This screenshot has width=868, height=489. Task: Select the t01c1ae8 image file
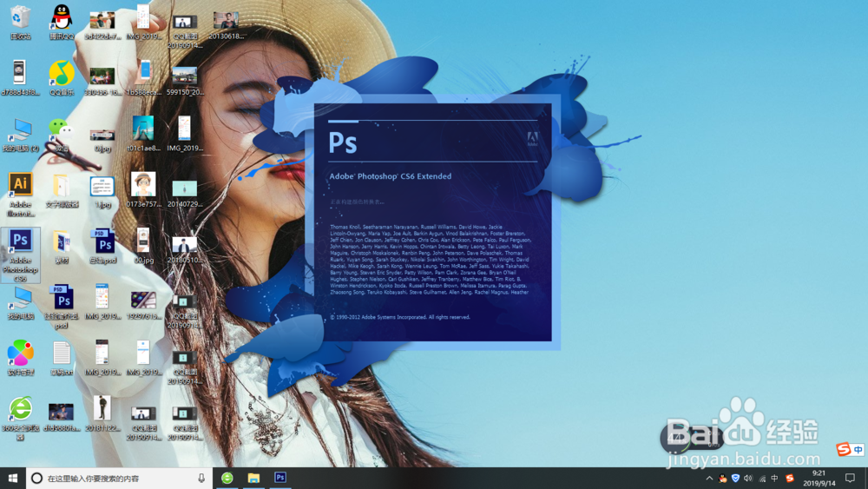point(143,134)
